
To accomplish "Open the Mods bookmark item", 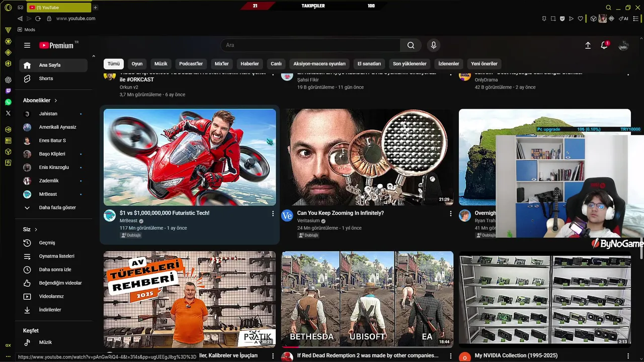I will [x=26, y=30].
